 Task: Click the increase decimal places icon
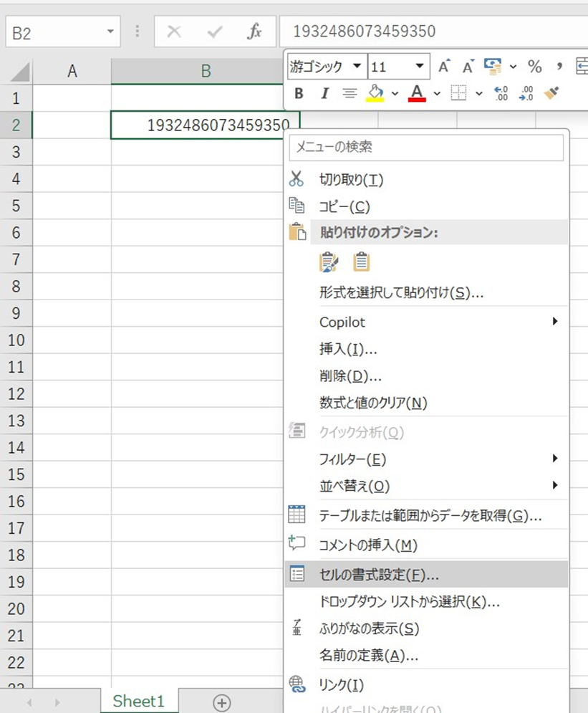501,92
